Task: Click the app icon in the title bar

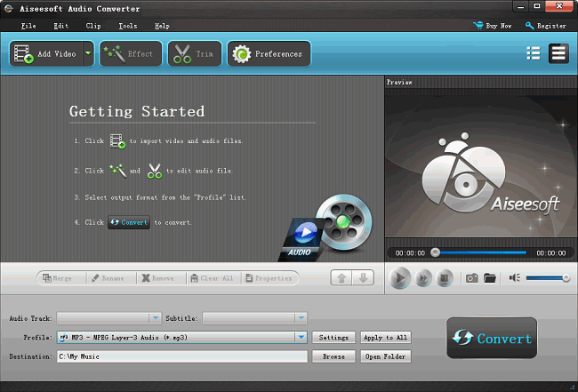Action: coord(9,8)
